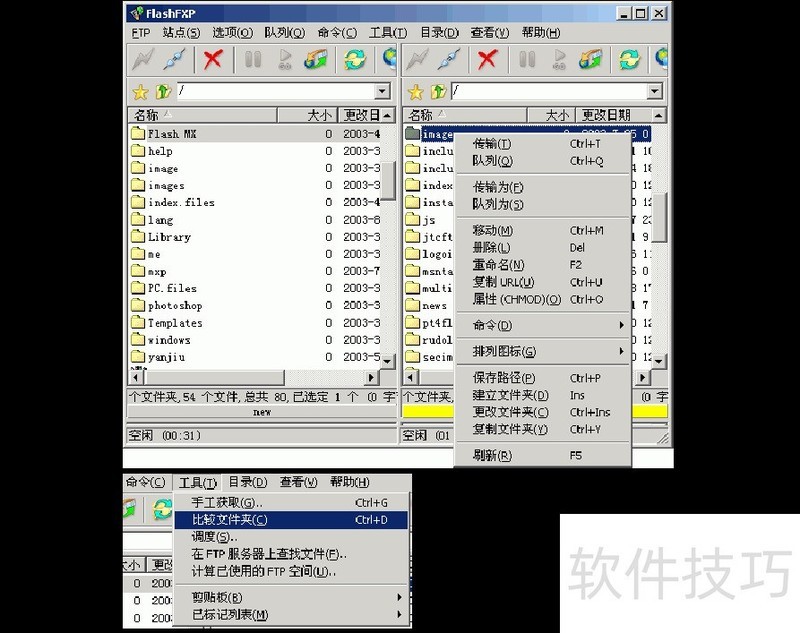The width and height of the screenshot is (800, 633).
Task: Click the yellow Flash MX folder icon
Action: pyautogui.click(x=138, y=133)
